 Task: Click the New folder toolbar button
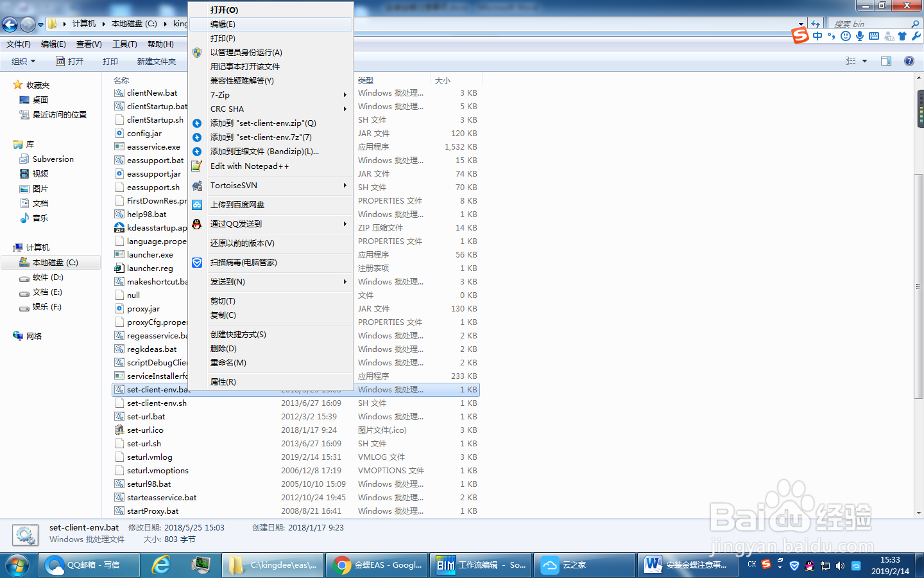156,61
